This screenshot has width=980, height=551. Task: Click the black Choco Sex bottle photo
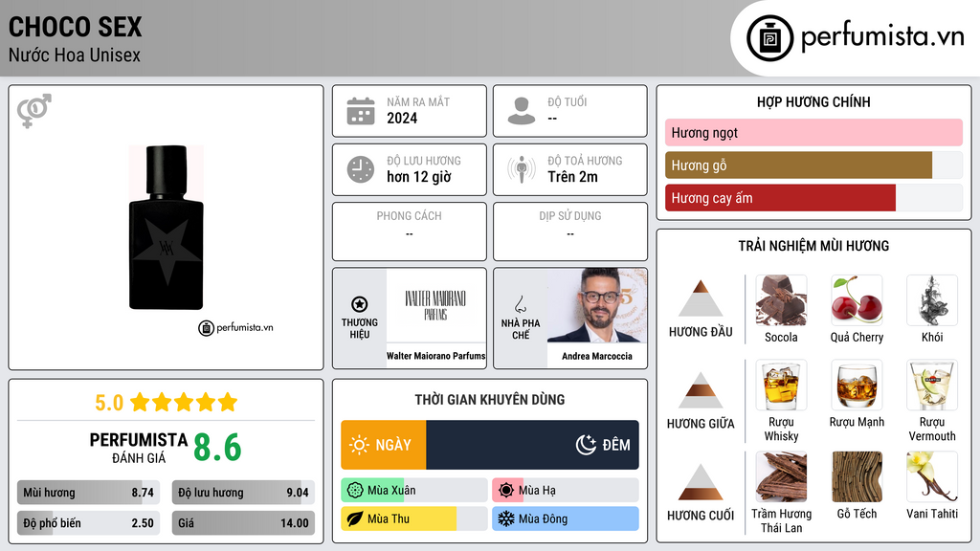(x=167, y=228)
